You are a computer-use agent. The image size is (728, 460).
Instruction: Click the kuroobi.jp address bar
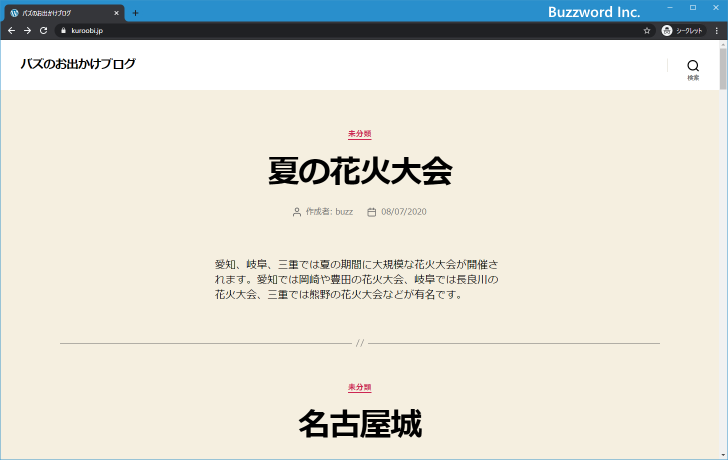(x=355, y=31)
